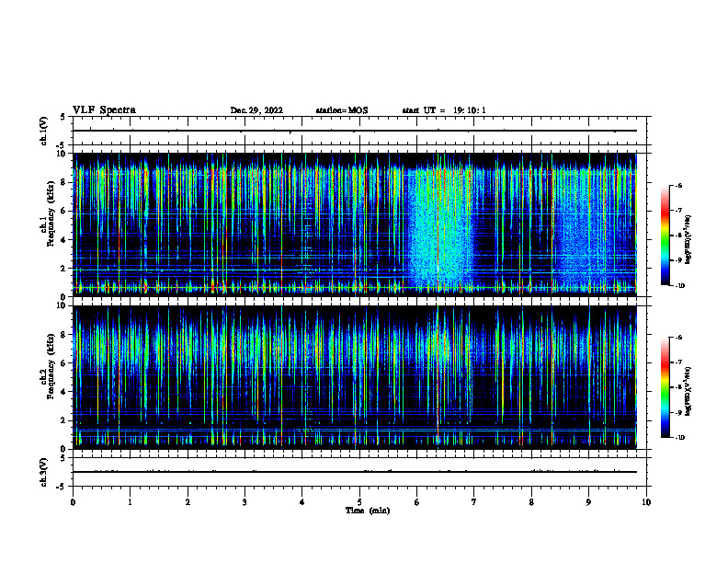The height and width of the screenshot is (563, 728).
Task: Click the "ch.1(V)" axis label at top
Action: 43,131
